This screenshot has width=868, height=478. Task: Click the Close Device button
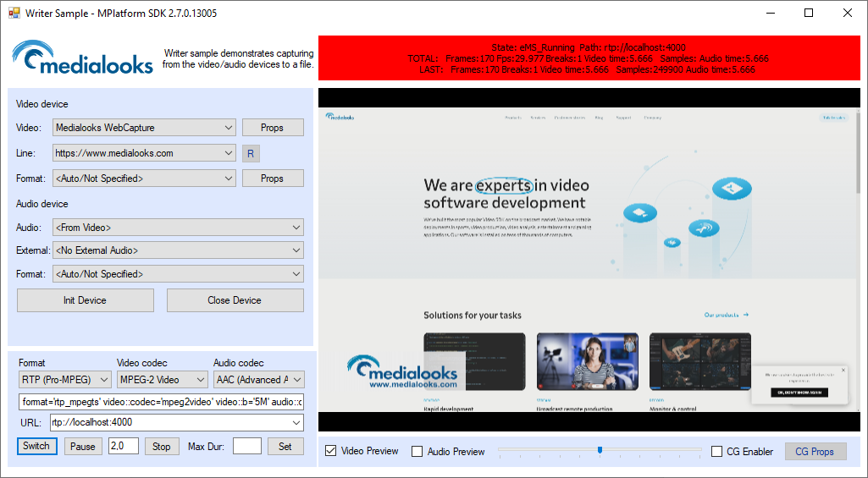point(235,300)
